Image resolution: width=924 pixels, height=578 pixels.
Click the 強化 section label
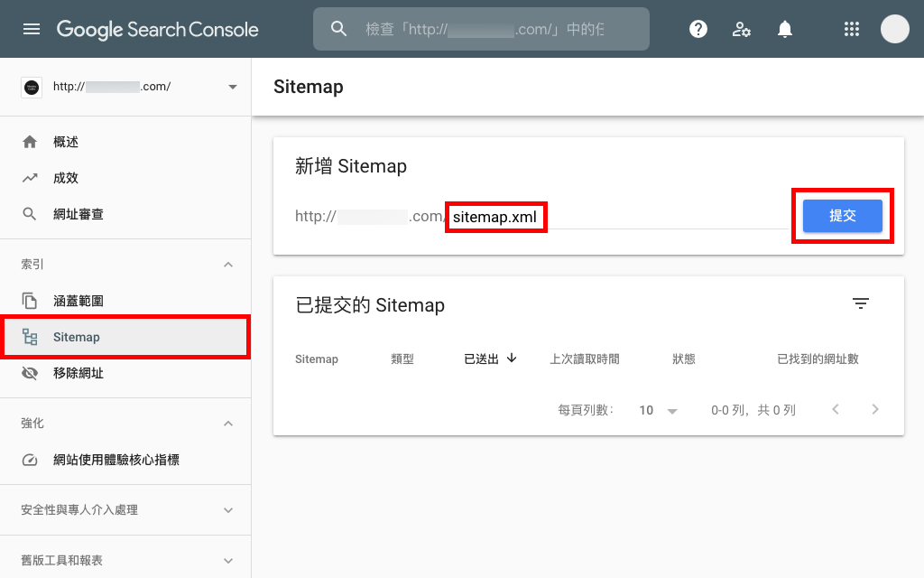click(32, 423)
